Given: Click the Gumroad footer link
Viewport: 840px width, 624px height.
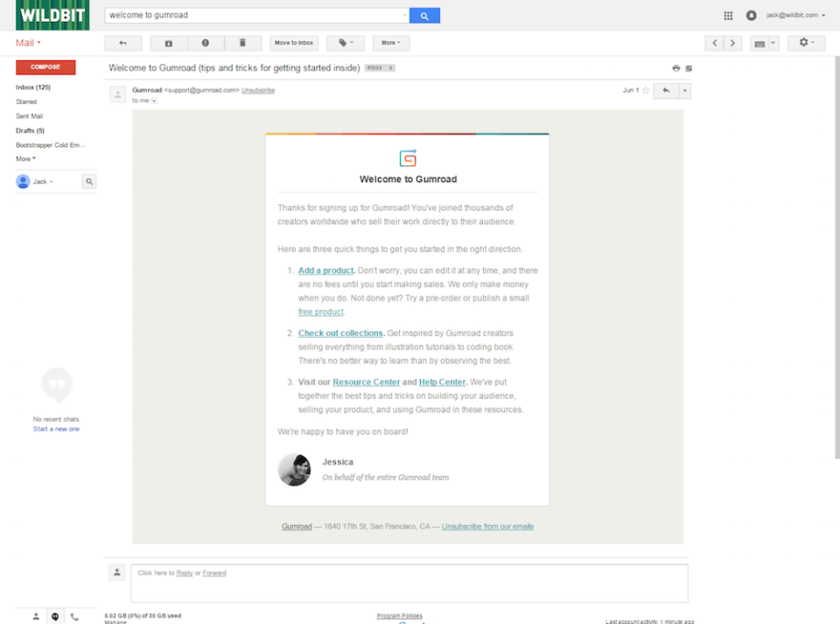Looking at the screenshot, I should 297,527.
